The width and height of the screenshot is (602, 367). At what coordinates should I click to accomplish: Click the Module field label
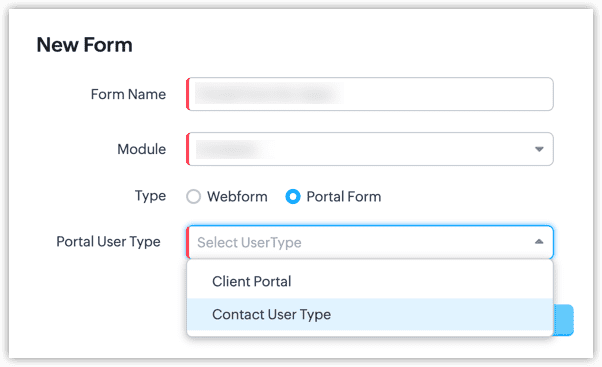tap(142, 149)
